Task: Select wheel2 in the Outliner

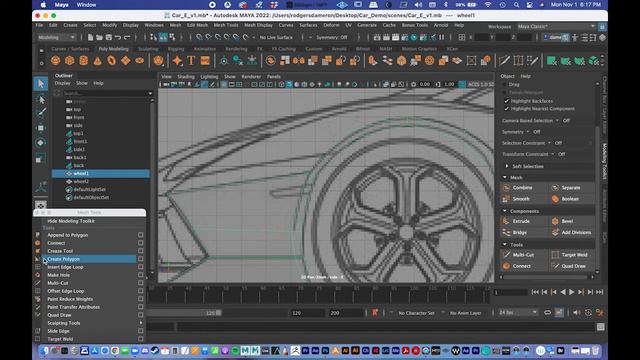Action: point(81,181)
